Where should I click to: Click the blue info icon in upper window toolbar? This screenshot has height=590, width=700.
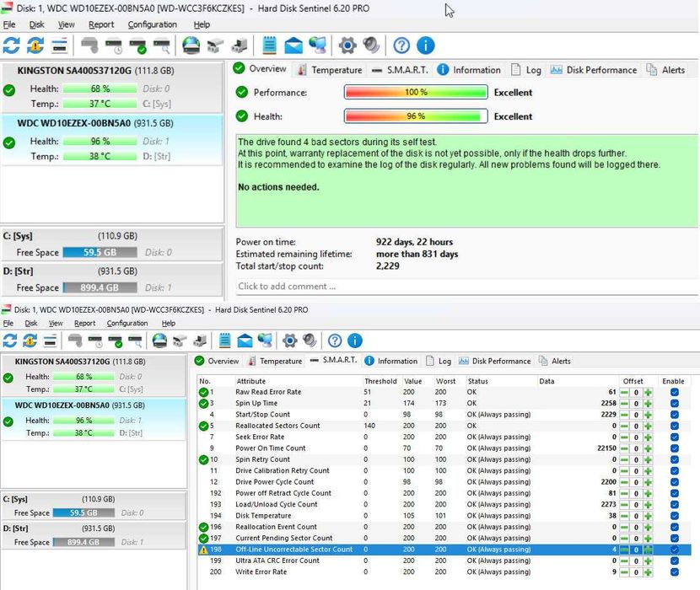coord(425,45)
